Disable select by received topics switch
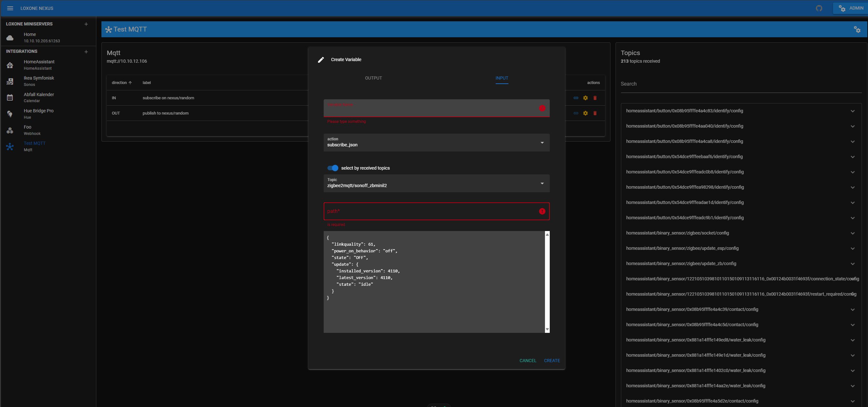The width and height of the screenshot is (868, 407). pos(333,168)
